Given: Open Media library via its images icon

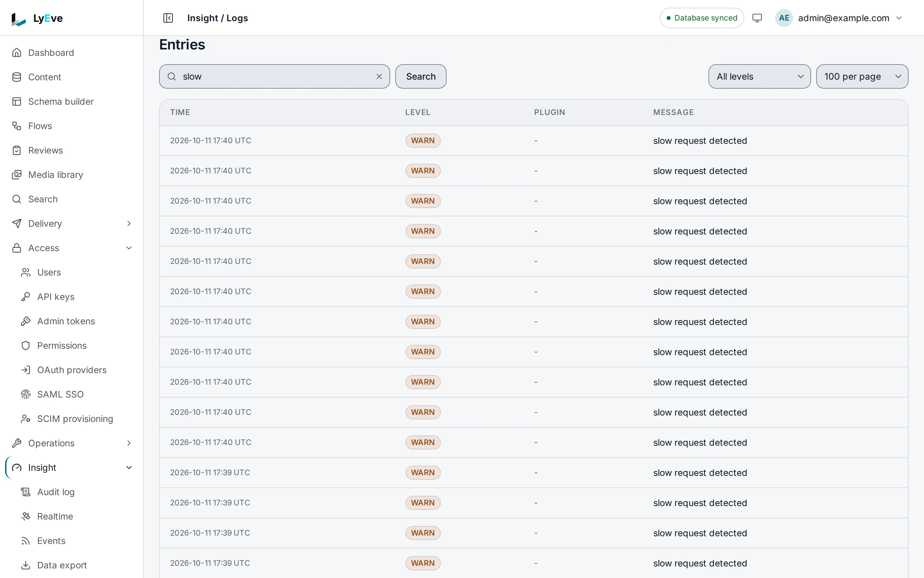Looking at the screenshot, I should click(16, 175).
